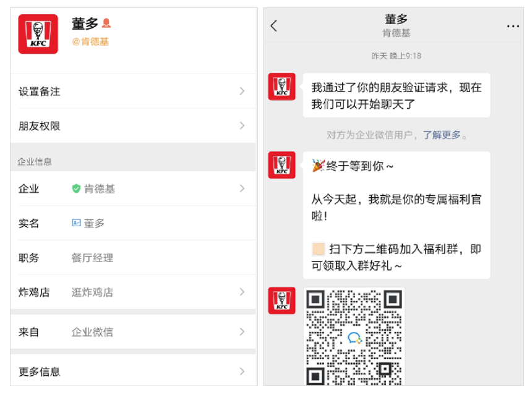Tap the orange contact badge beside 董多

click(x=106, y=23)
